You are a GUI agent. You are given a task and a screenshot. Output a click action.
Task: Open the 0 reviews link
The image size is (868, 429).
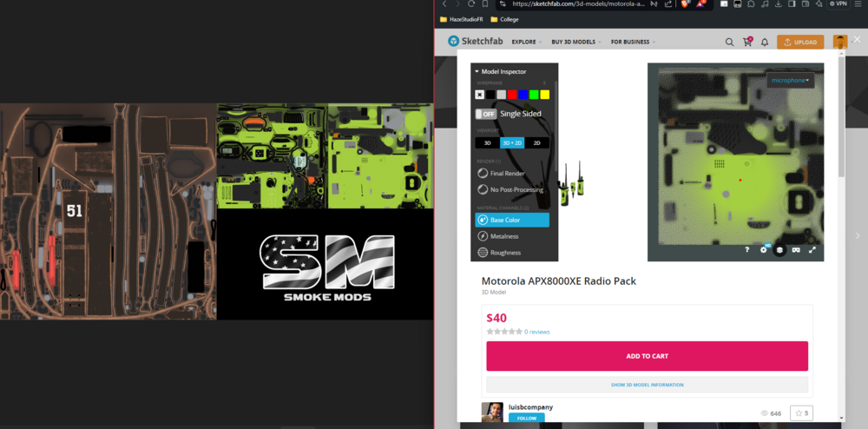tap(537, 332)
